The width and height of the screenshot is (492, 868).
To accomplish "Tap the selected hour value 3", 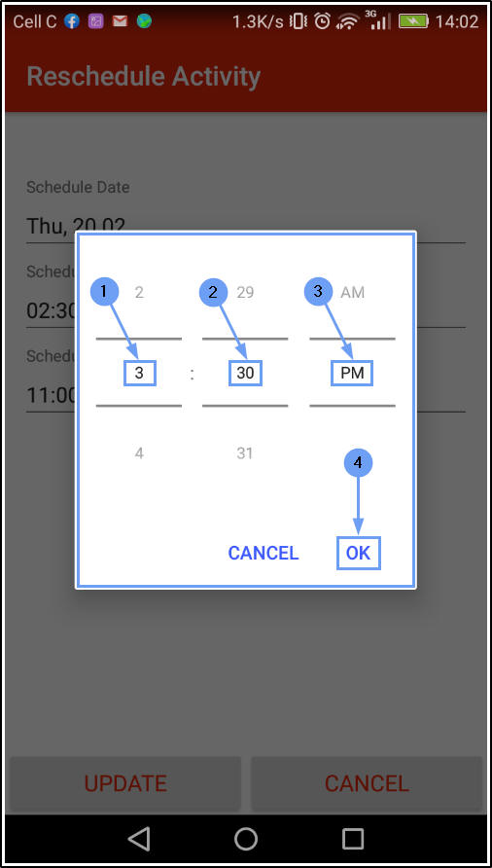I will pyautogui.click(x=139, y=373).
